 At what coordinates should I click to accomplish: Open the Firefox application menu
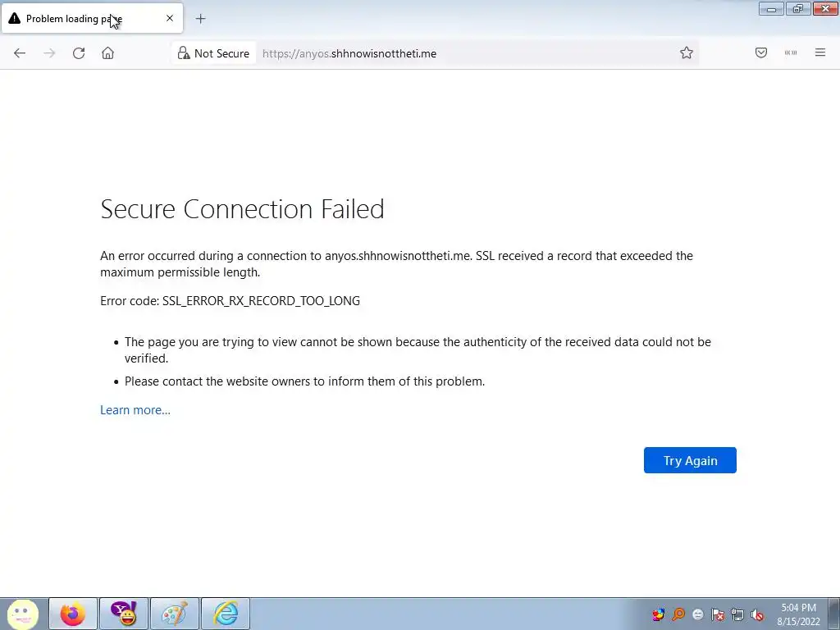tap(819, 53)
